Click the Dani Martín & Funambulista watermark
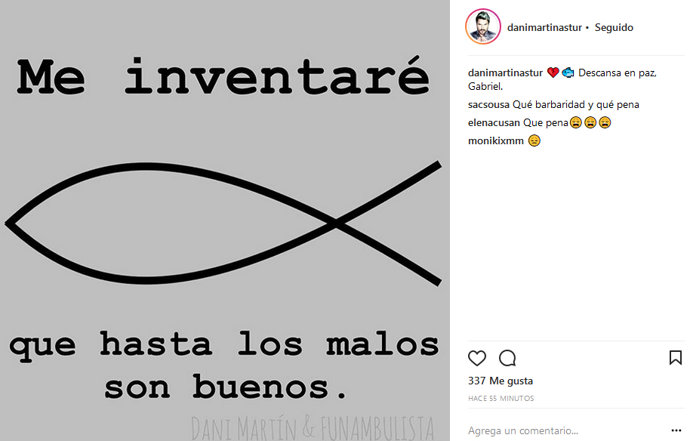The image size is (690, 441). [x=313, y=427]
